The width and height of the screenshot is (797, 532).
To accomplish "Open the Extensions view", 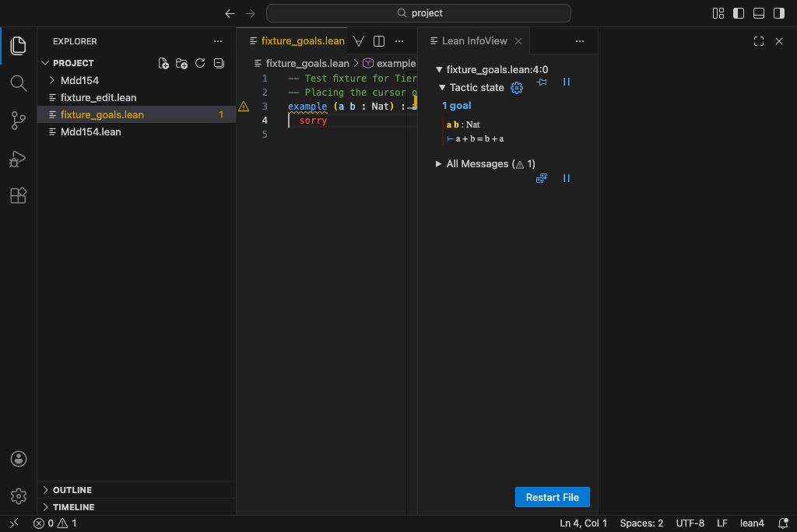I will [18, 195].
